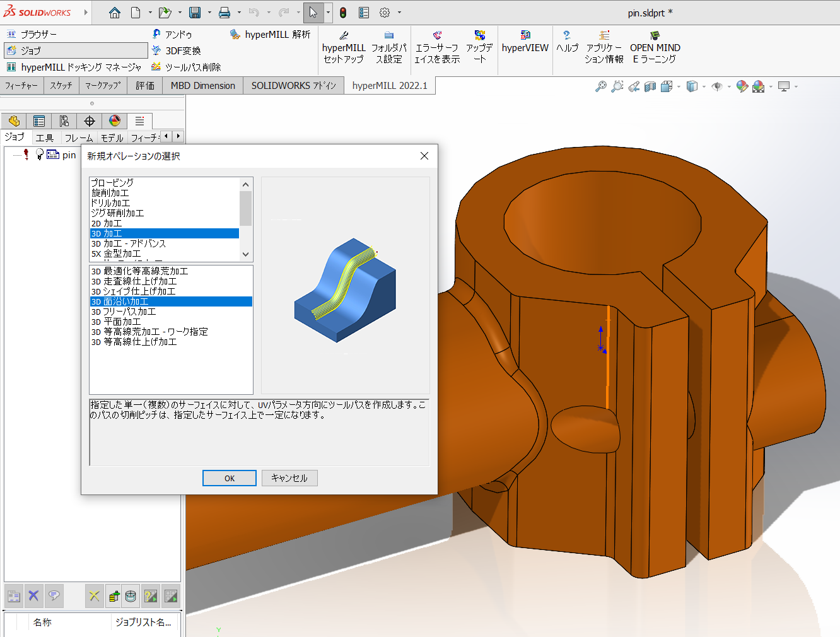Viewport: 840px width, 637px height.
Task: Open OPEN MIND Eラーニング
Action: pos(655,49)
